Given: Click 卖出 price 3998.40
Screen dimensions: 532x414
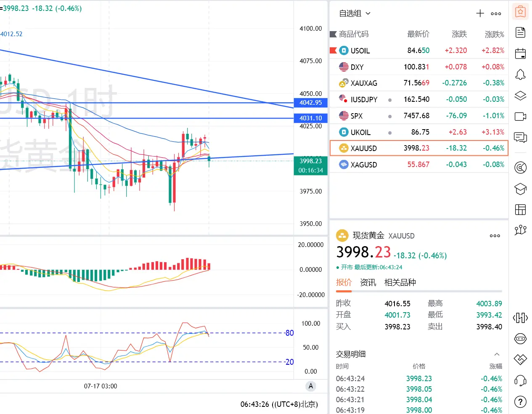Looking at the screenshot, I should 489,327.
